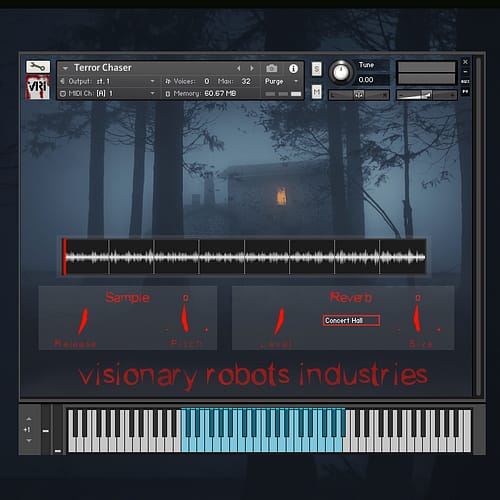Go to next instrument with right arrow
Viewport: 500px width, 500px height.
[252, 68]
